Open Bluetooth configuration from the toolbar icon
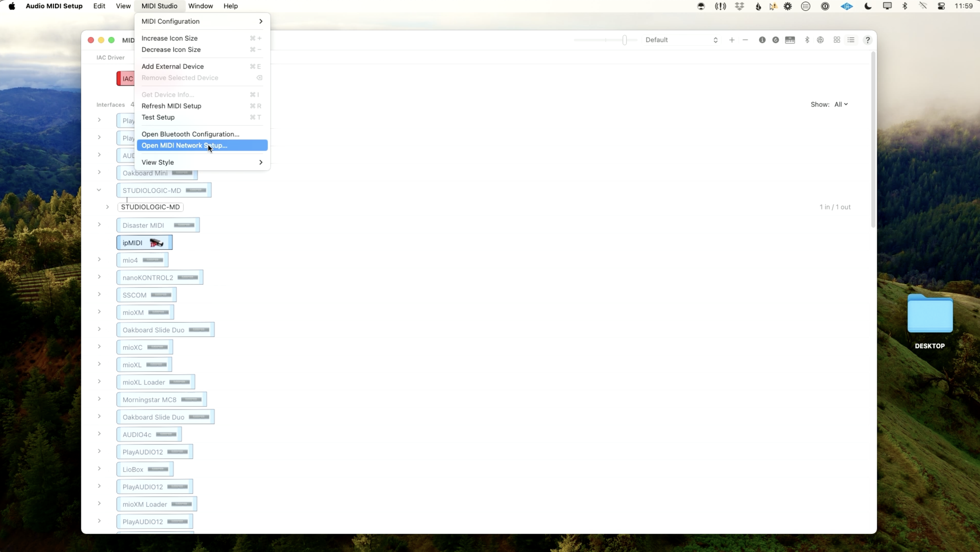Image resolution: width=980 pixels, height=552 pixels. 807,40
